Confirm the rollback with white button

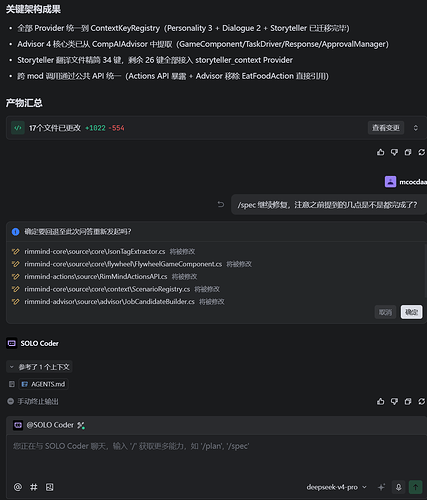point(411,312)
